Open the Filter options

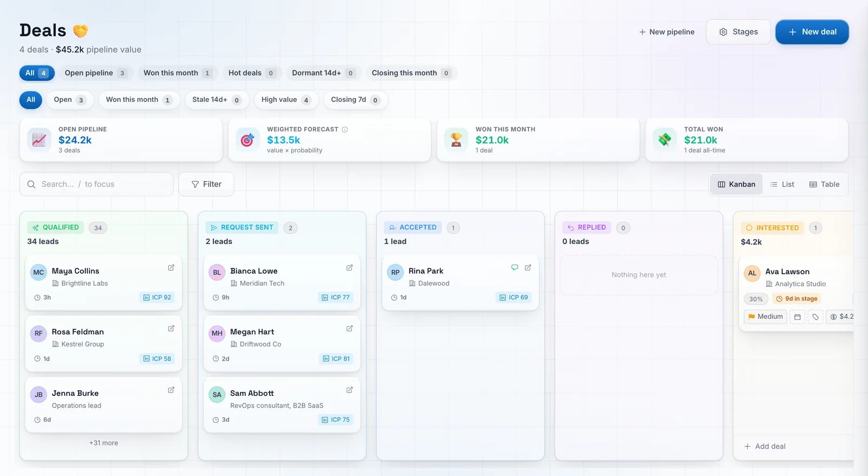click(206, 184)
